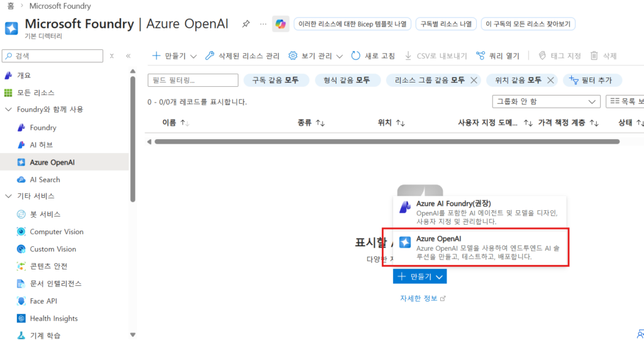Open Computer Vision in sidebar
Screen dimensions: 644x340
click(x=56, y=232)
